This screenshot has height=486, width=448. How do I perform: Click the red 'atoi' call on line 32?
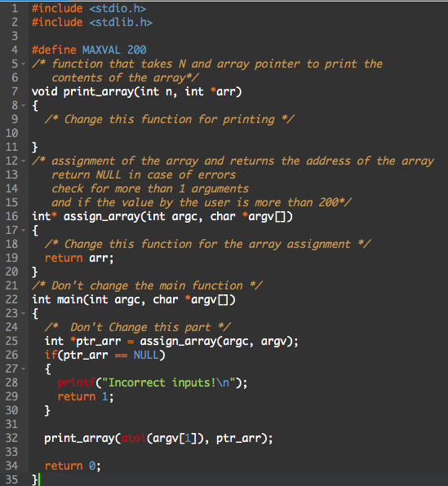[133, 438]
